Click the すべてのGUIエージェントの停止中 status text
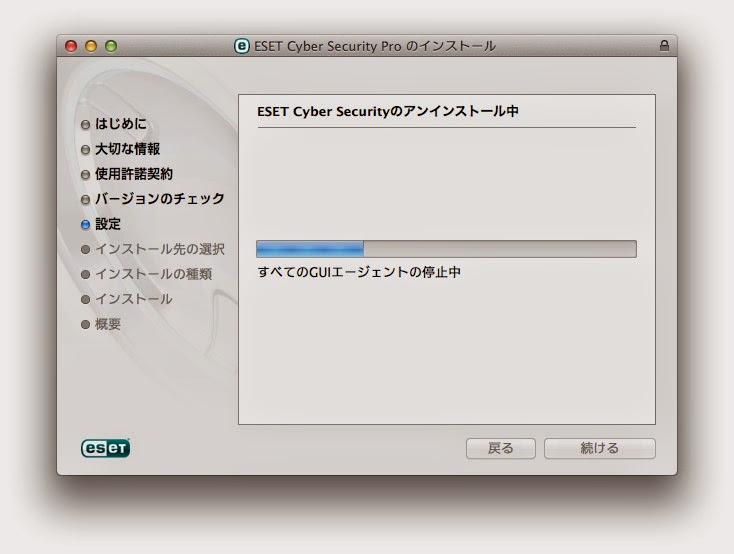The image size is (734, 554). click(x=359, y=272)
